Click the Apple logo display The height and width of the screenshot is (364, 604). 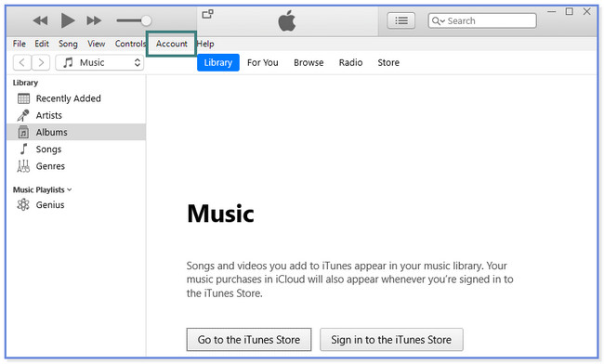(287, 20)
